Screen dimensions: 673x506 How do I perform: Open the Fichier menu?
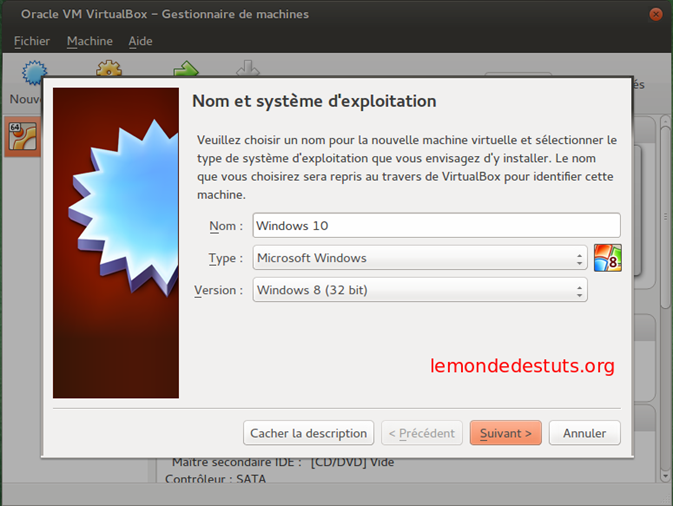(x=32, y=41)
